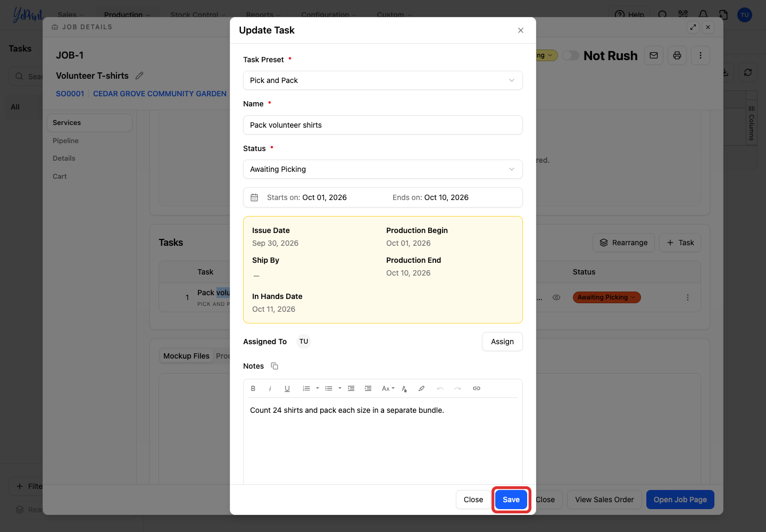The image size is (766, 532).
Task: Open notifications bell in top bar
Action: point(703,15)
